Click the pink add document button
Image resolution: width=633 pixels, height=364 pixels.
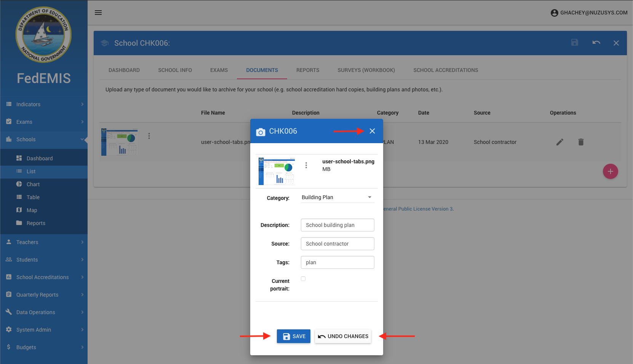tap(610, 171)
